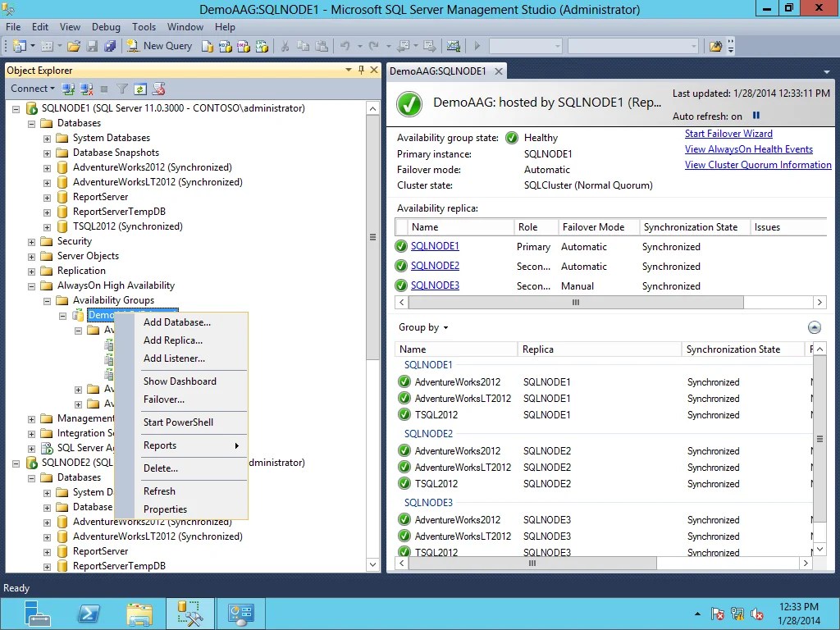840x630 pixels.
Task: Select AdventureWorks2012 (Synchronized) under SQLNODE1
Action: click(152, 167)
